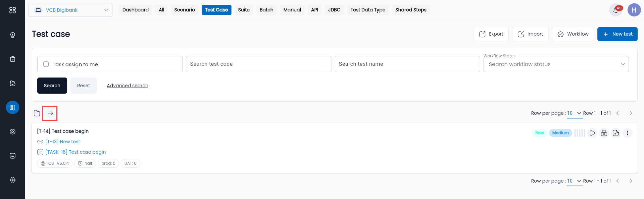Check the Task assign to me box
This screenshot has height=199, width=644.
point(46,64)
